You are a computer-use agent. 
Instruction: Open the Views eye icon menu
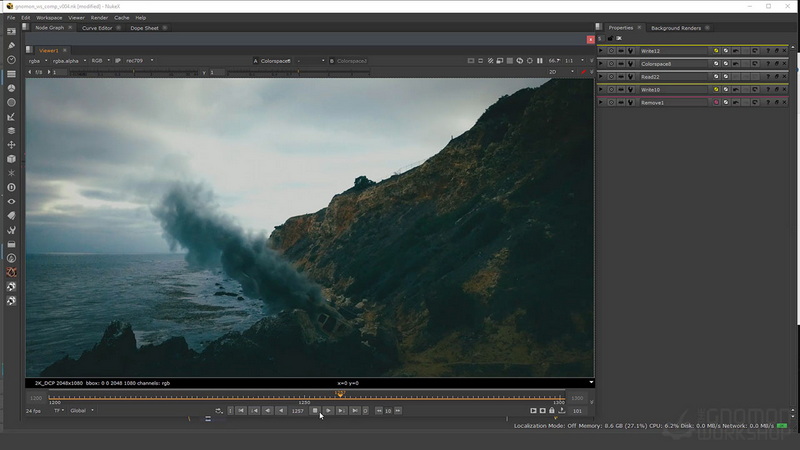click(x=11, y=202)
